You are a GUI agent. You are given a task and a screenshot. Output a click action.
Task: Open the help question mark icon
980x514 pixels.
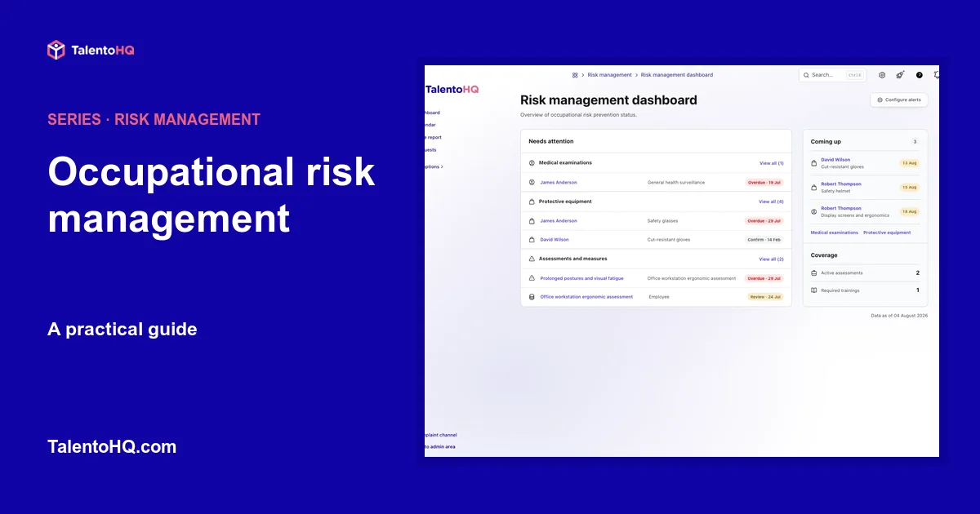(x=919, y=75)
